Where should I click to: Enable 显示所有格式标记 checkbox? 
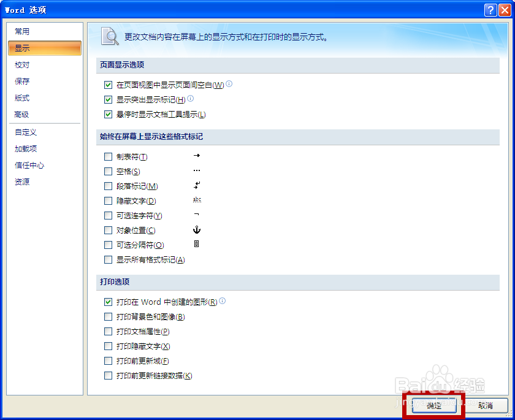point(108,260)
